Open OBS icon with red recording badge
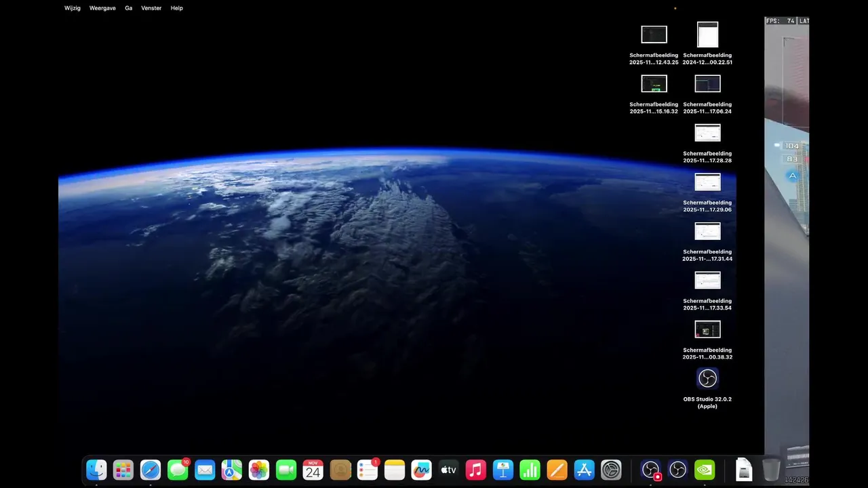The height and width of the screenshot is (488, 868). [651, 470]
